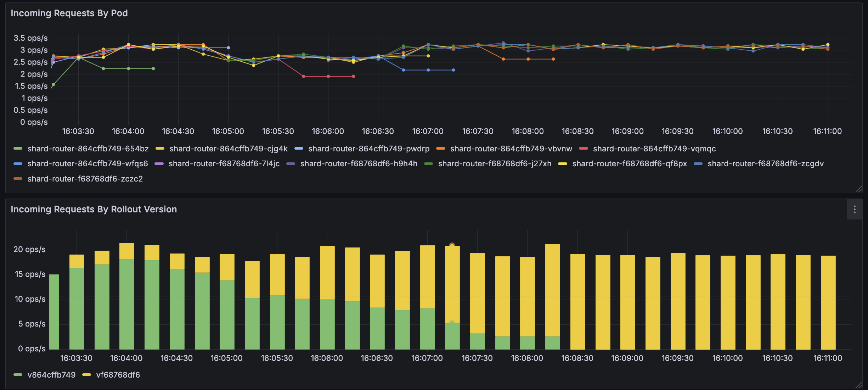Image resolution: width=868 pixels, height=390 pixels.
Task: Click vf68768df6 legend entry
Action: coord(118,375)
